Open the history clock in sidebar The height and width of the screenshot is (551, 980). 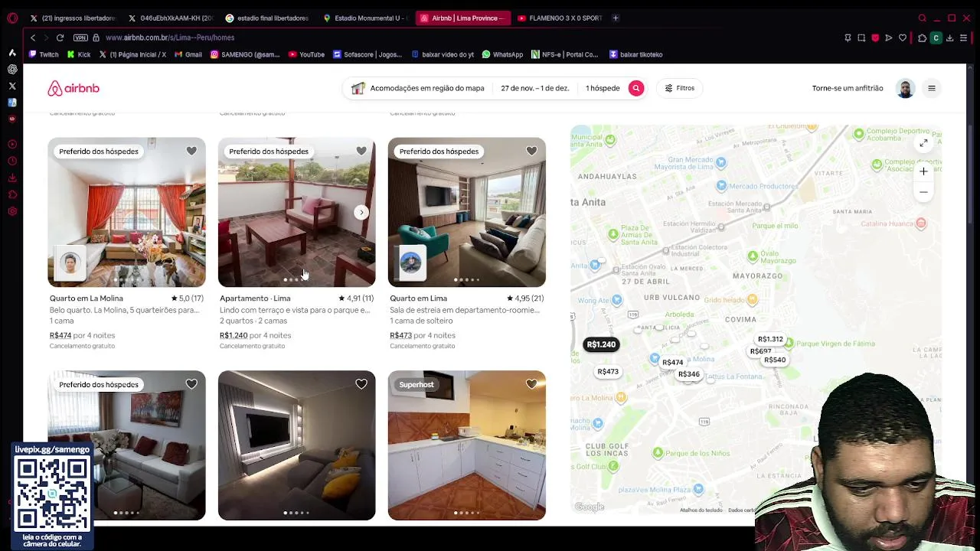click(x=12, y=161)
